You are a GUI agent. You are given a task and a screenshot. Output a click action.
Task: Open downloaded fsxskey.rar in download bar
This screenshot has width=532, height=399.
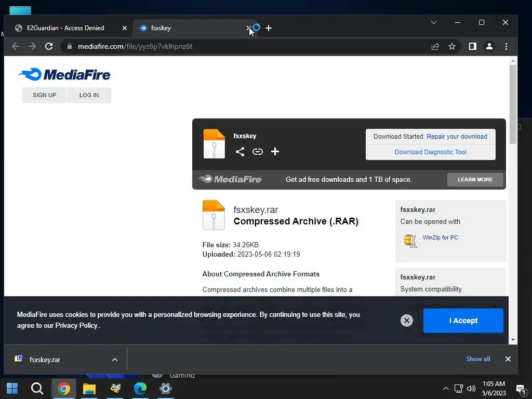click(x=45, y=360)
